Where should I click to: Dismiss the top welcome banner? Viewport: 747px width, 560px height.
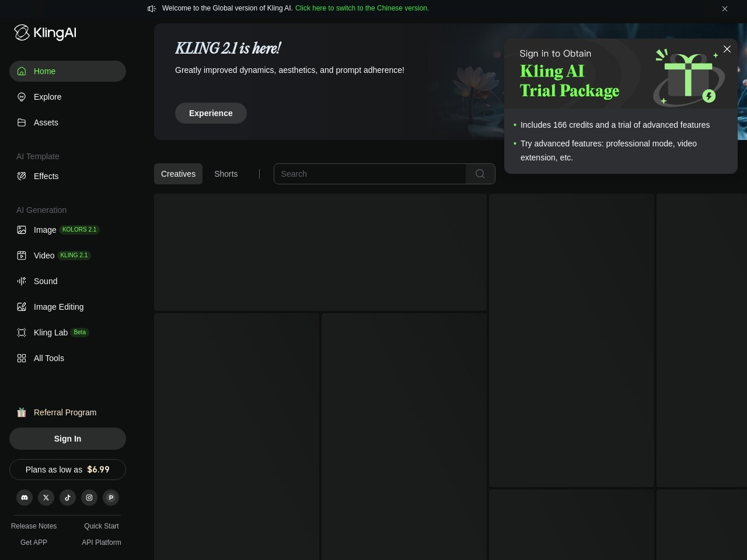coord(725,9)
